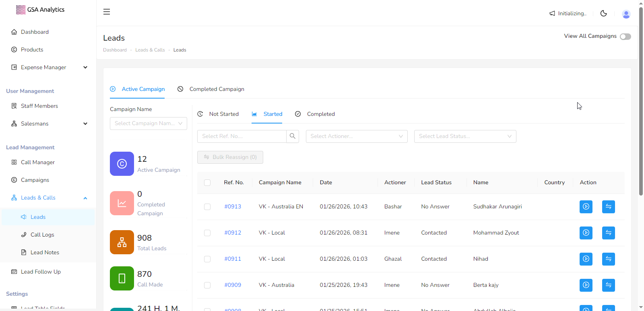Go to Dashboard via breadcrumb link
The width and height of the screenshot is (644, 311).
coord(115,50)
